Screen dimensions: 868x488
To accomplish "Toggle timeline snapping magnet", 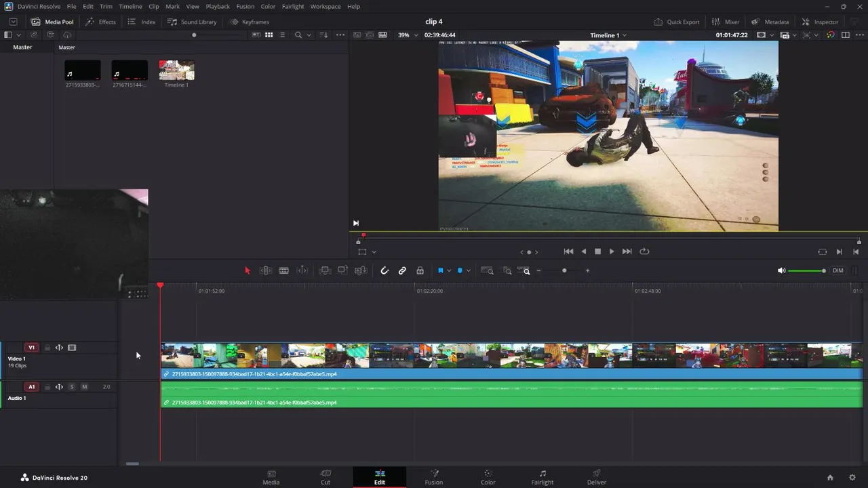I will [384, 270].
